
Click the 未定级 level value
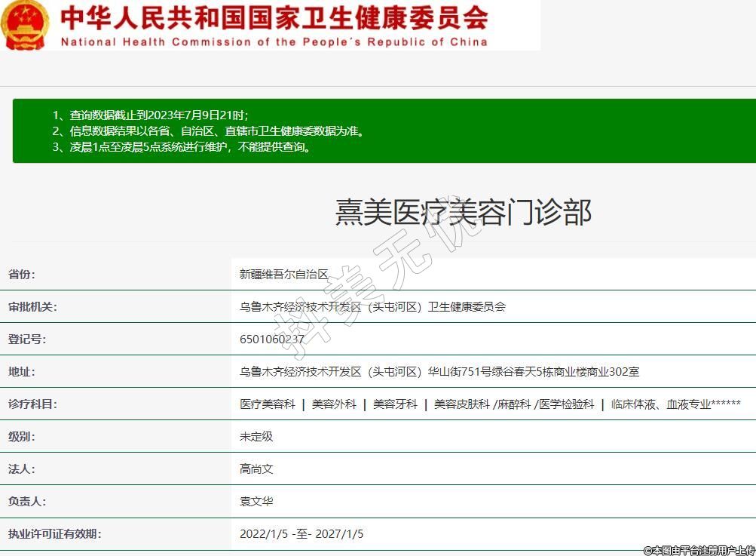click(x=256, y=437)
